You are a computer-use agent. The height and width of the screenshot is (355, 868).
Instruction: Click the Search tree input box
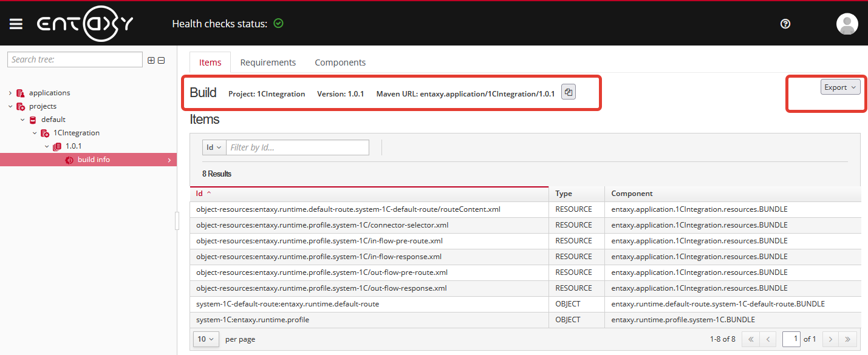(x=75, y=59)
